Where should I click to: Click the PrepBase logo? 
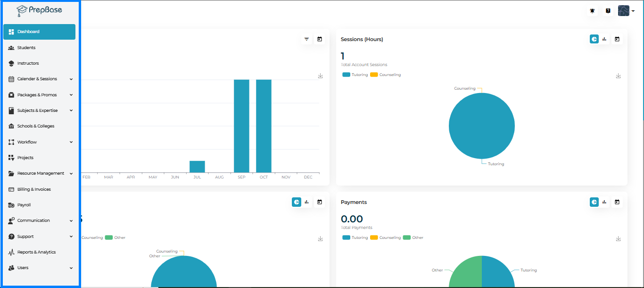point(39,10)
